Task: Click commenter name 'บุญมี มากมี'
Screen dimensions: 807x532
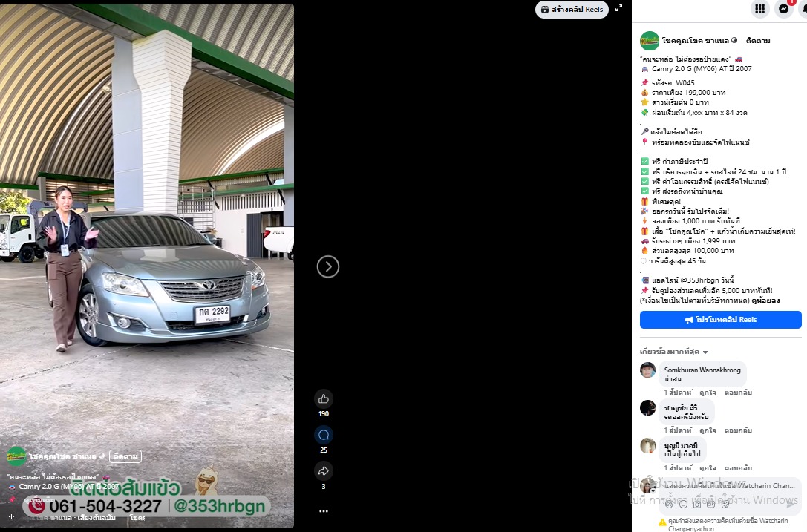Action: point(680,446)
